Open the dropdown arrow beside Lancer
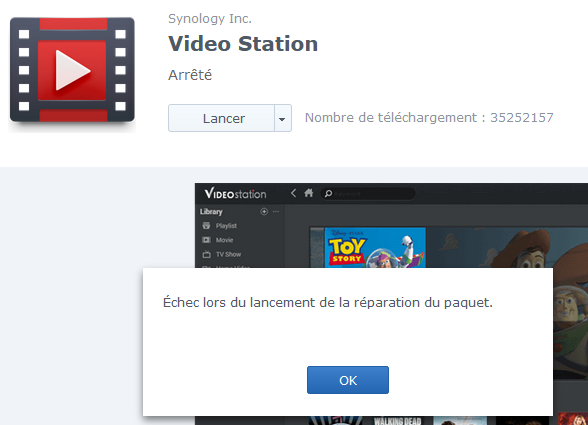 click(283, 118)
